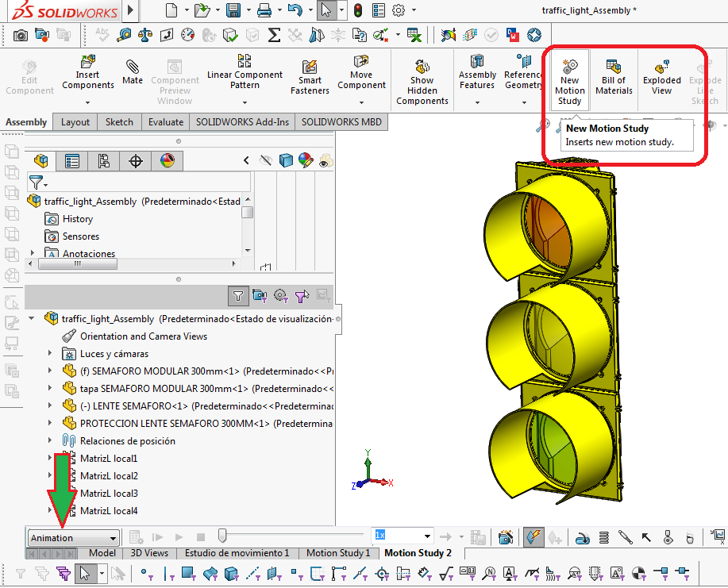
Task: Add a Spring in the MotionManager toolbar
Action: (x=604, y=537)
